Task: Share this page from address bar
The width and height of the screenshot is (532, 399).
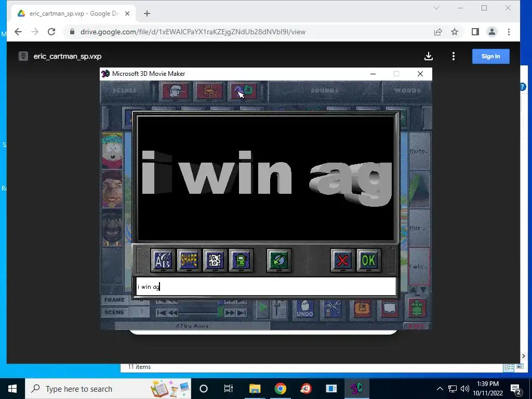Action: click(x=438, y=32)
